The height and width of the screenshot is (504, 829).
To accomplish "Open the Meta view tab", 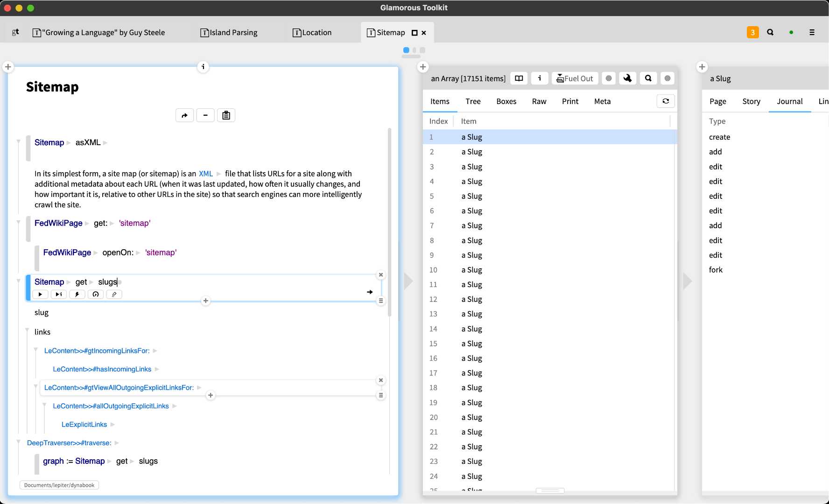I will (602, 101).
